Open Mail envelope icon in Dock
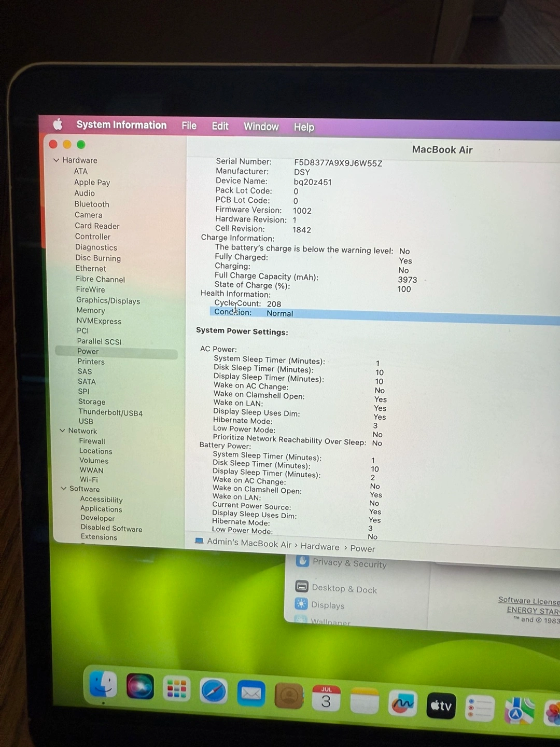The height and width of the screenshot is (747, 560). [x=251, y=693]
